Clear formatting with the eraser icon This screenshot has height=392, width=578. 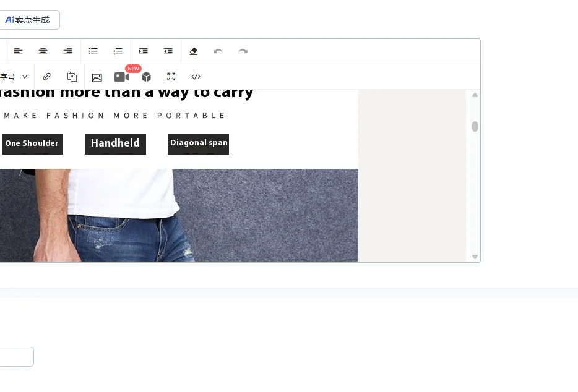tap(194, 51)
